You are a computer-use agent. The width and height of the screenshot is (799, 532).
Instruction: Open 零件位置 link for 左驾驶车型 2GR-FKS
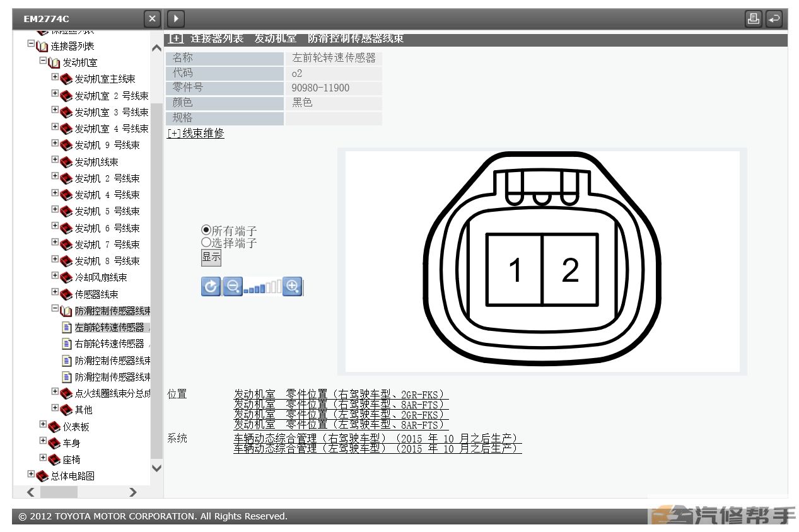339,415
